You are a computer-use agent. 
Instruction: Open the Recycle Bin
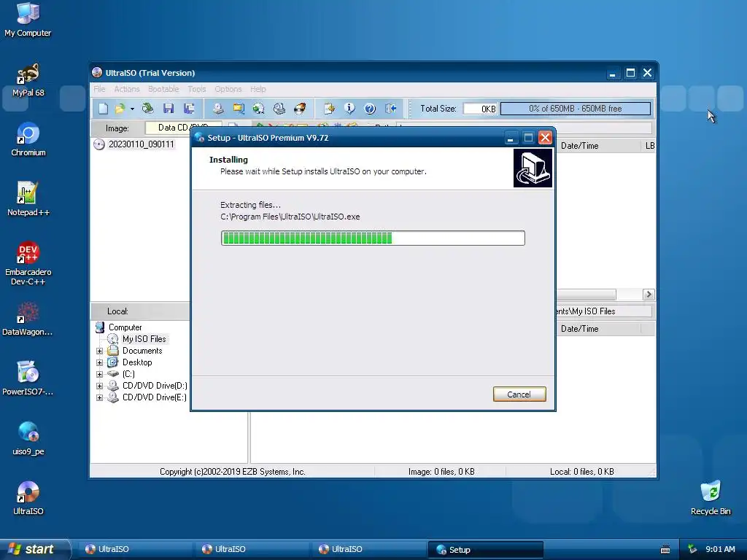tap(711, 499)
